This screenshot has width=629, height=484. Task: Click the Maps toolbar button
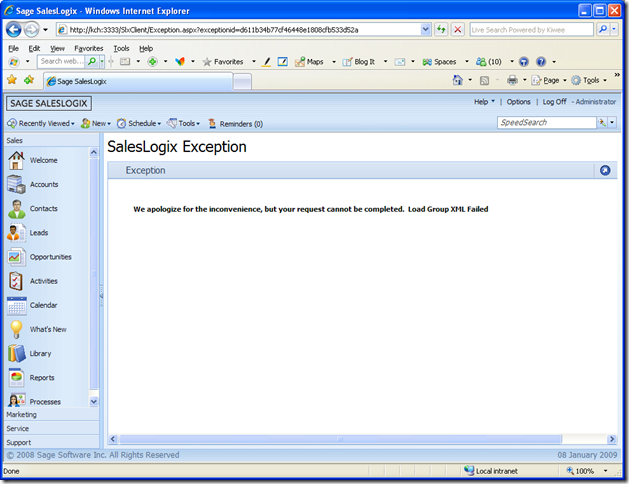pyautogui.click(x=309, y=62)
